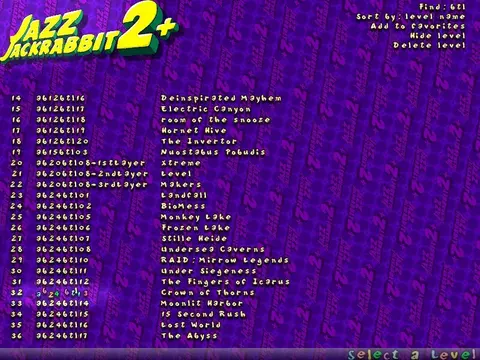This screenshot has width=480, height=360.
Task: Choose Add to favorites option
Action: tap(418, 26)
